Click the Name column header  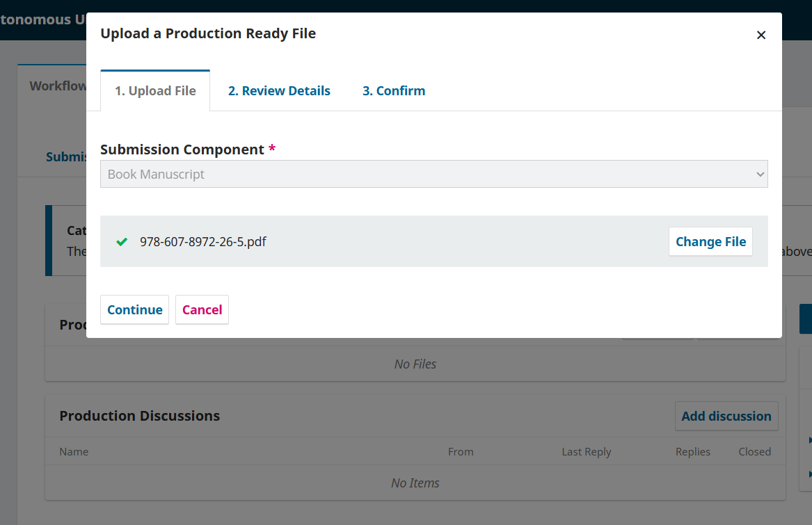coord(74,451)
